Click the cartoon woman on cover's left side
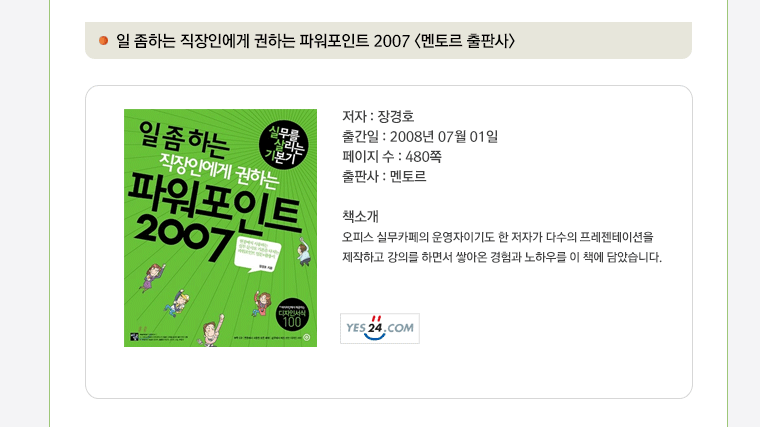The width and height of the screenshot is (760, 427). click(152, 278)
